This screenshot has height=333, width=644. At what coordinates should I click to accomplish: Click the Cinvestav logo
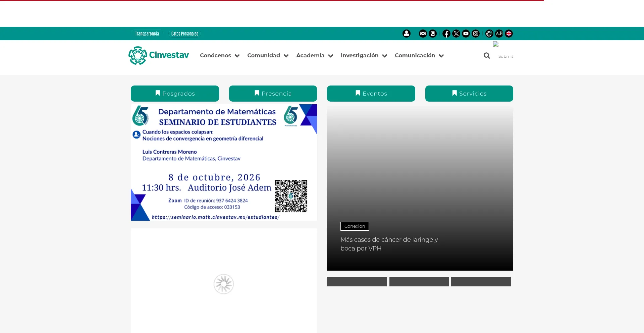(159, 55)
